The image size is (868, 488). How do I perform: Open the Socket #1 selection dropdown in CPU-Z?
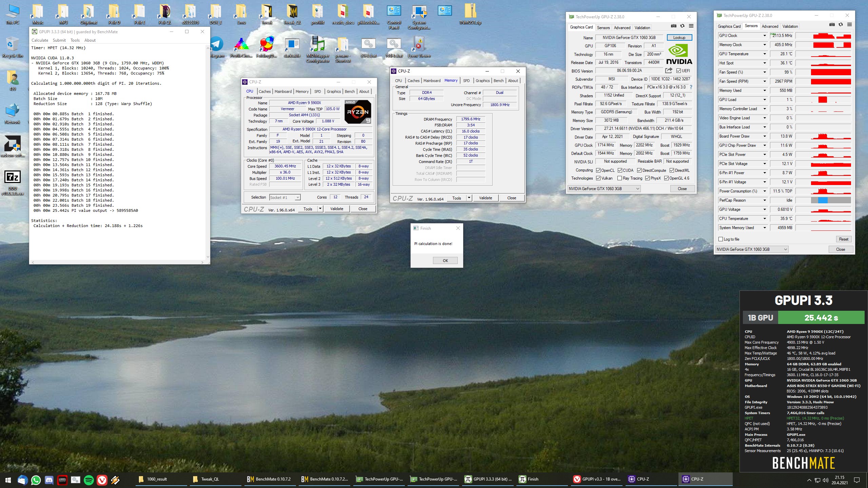coord(285,198)
